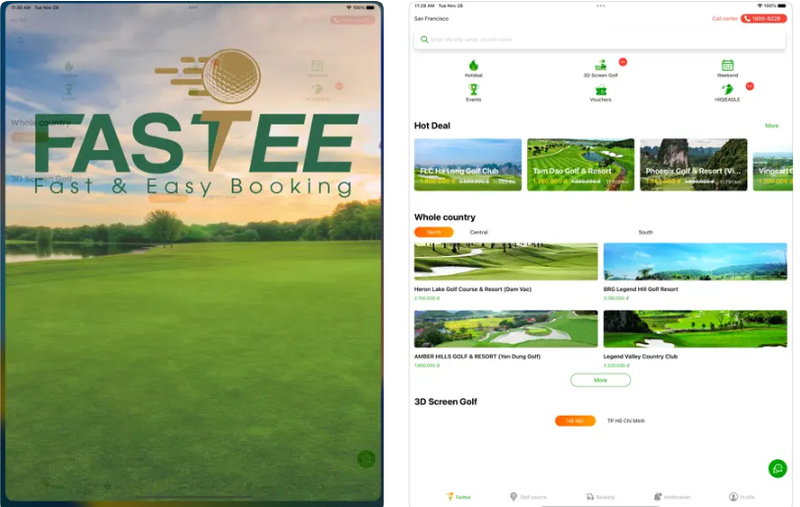Image resolution: width=800 pixels, height=507 pixels.
Task: Select the South region tab
Action: [x=645, y=232]
